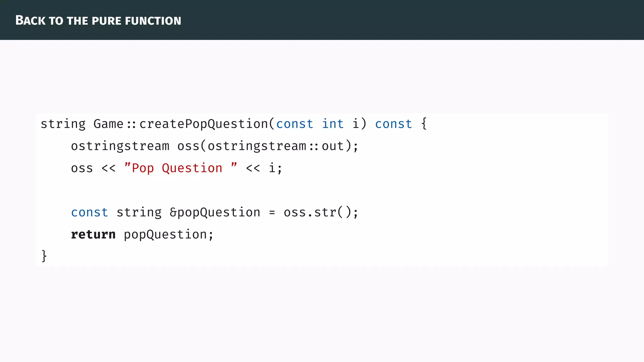Click the 'createPopQuestion' function name
The width and height of the screenshot is (644, 362).
(204, 124)
